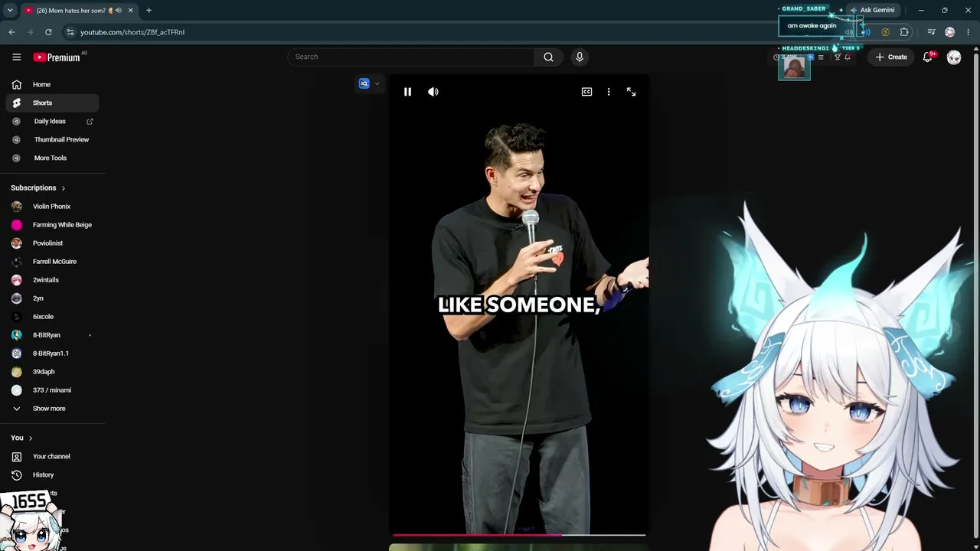Mute the Shorts video volume

pyautogui.click(x=433, y=92)
